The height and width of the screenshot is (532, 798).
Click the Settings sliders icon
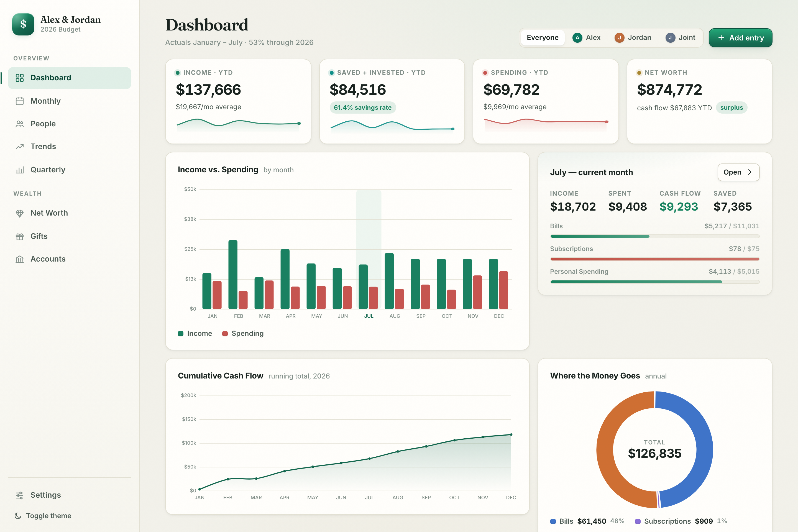tap(20, 495)
